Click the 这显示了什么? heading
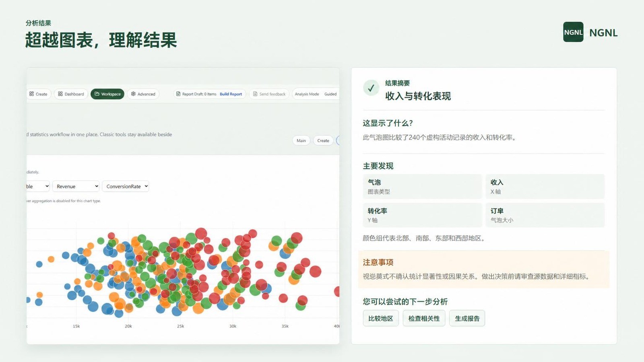This screenshot has width=644, height=362. click(388, 123)
